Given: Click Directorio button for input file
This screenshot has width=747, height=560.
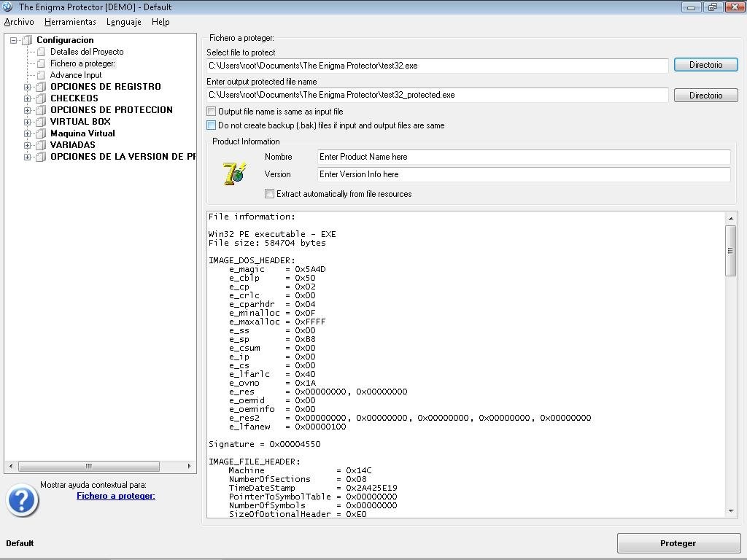Looking at the screenshot, I should [x=706, y=65].
